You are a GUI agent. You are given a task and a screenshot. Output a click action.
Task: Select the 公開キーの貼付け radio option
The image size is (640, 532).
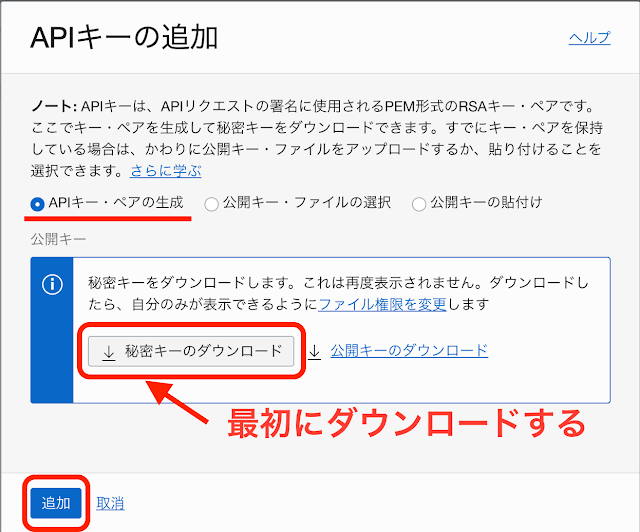(419, 203)
